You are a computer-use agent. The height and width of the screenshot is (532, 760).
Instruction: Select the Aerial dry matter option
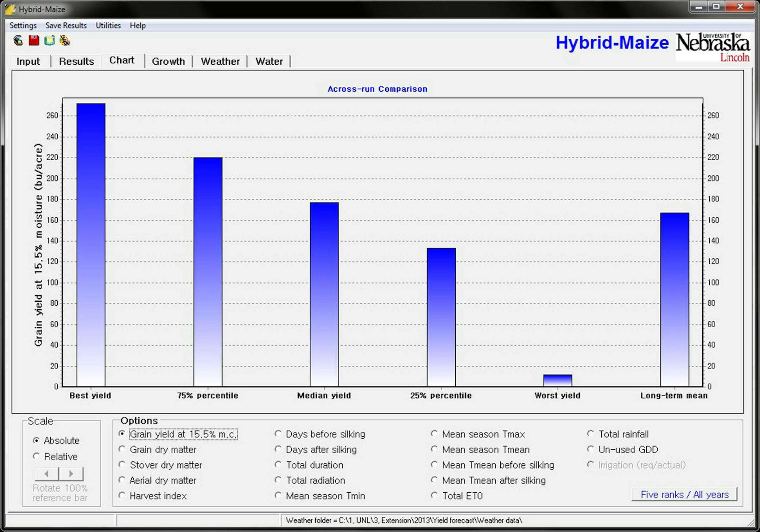coord(157,481)
